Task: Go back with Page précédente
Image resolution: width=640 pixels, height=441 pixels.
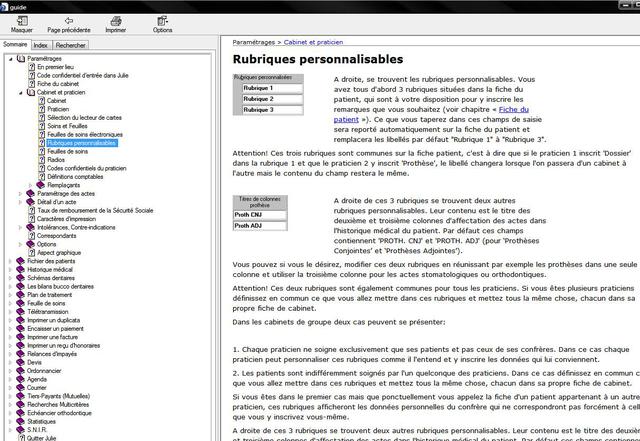Action: click(68, 21)
